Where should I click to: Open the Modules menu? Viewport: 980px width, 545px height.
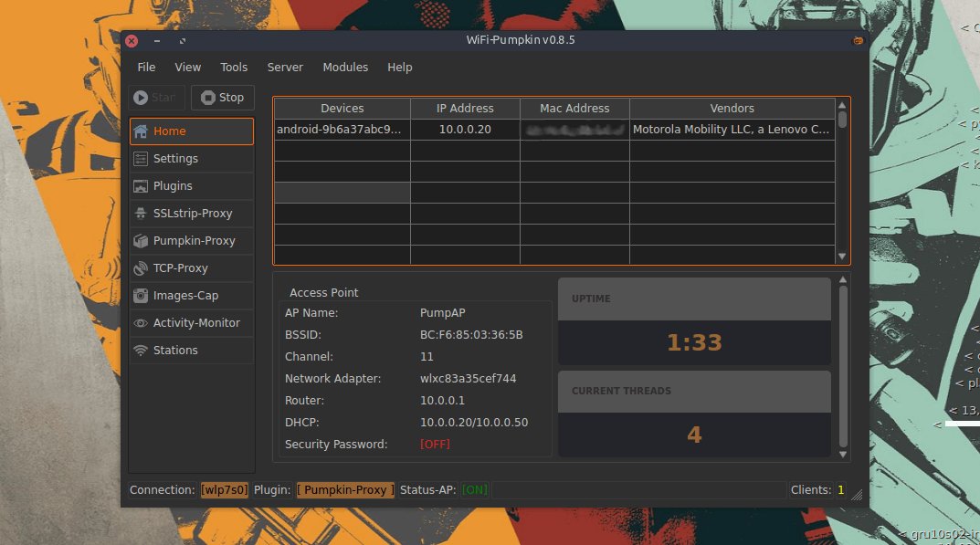(x=345, y=68)
